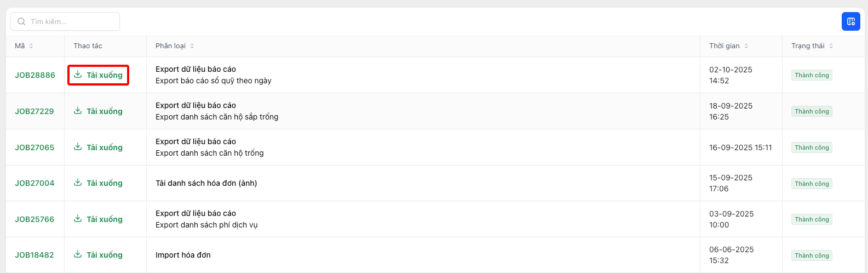Click download icon for JOB18482
868x273 pixels.
click(78, 254)
